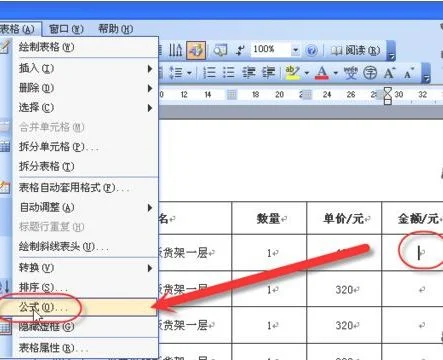Apply the yellow highlight pen
This screenshot has width=443, height=360.
pos(293,72)
